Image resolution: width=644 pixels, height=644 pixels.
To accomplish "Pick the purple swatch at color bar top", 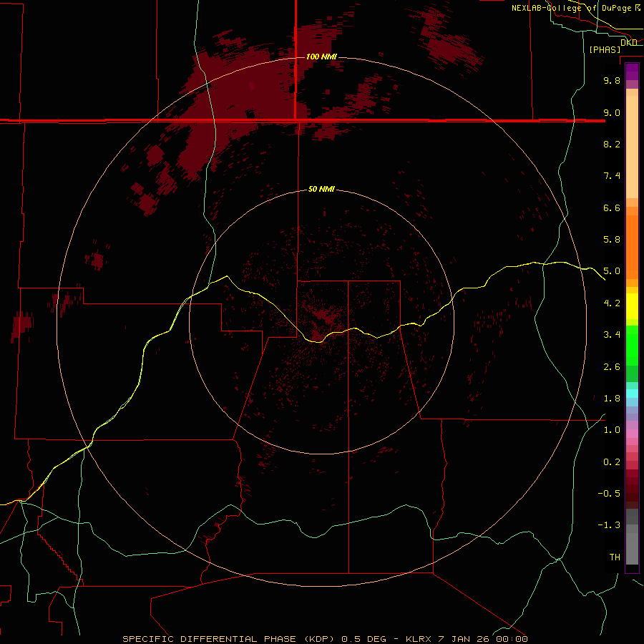I will click(632, 69).
